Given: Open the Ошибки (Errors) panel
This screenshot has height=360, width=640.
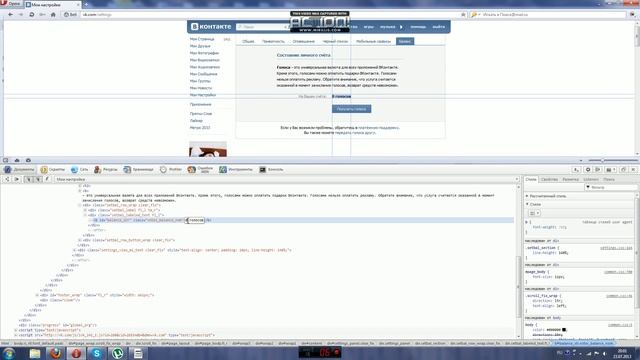Looking at the screenshot, I should point(200,169).
